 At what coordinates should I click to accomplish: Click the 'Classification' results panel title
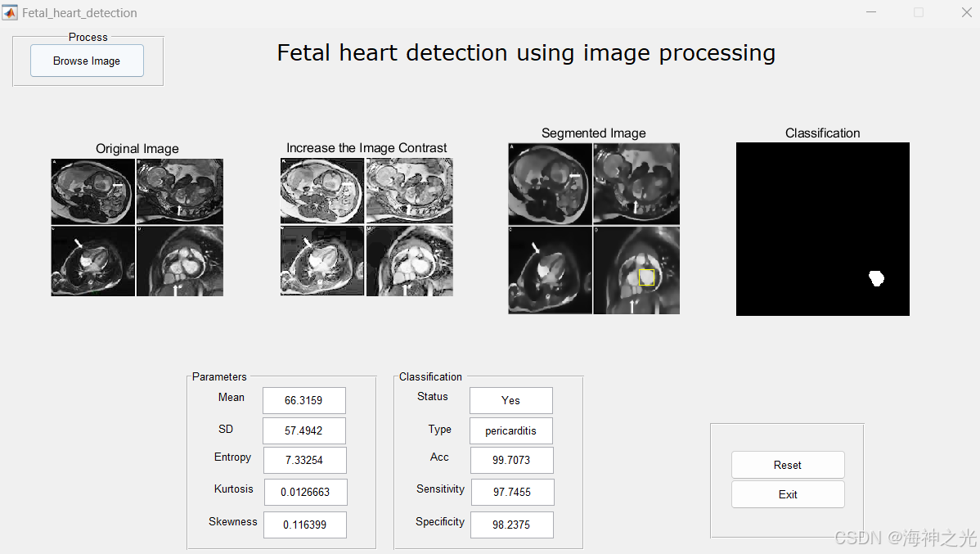pos(430,376)
